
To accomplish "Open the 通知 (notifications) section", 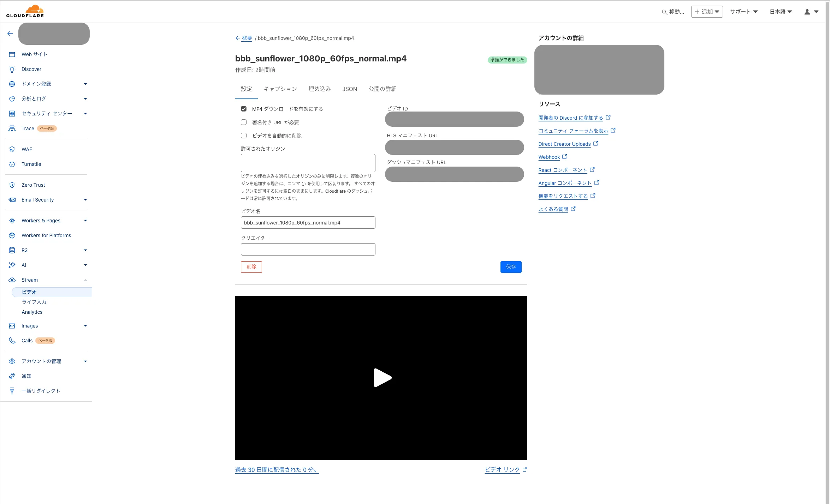I will (26, 376).
